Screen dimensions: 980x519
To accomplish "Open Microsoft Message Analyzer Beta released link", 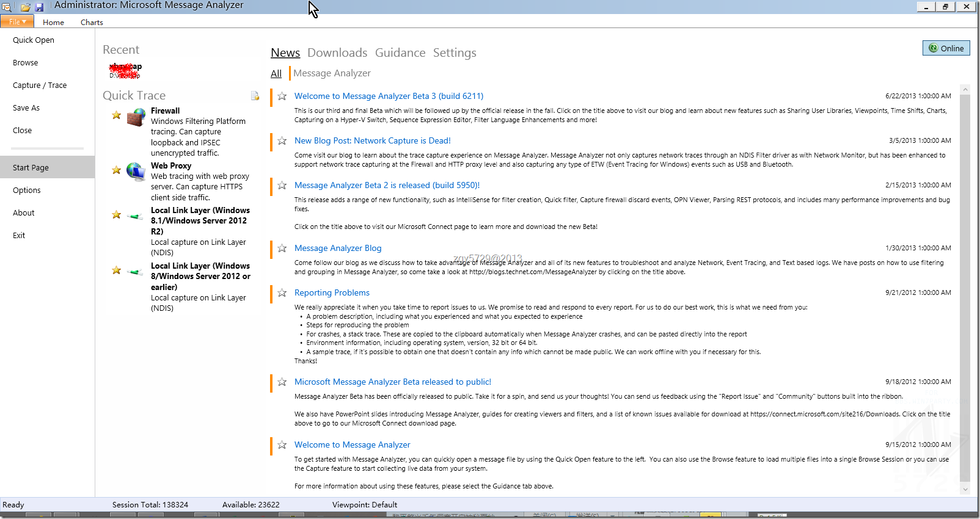I will point(393,382).
